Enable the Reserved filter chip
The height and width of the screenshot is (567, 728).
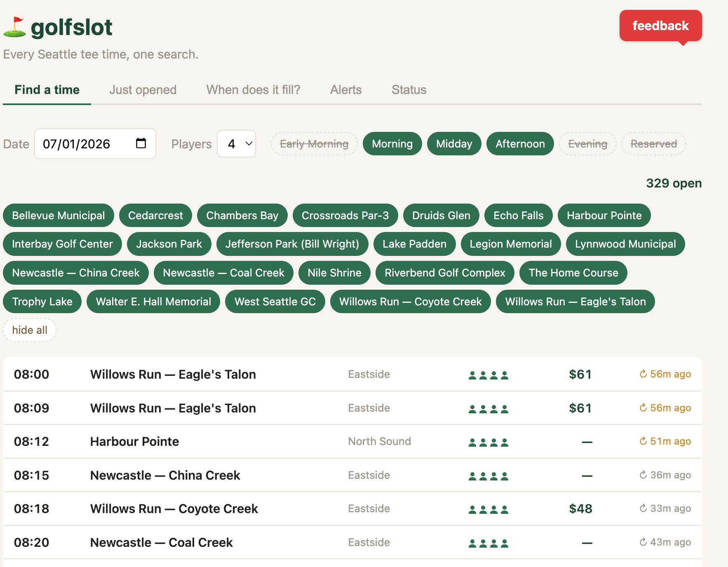(654, 144)
